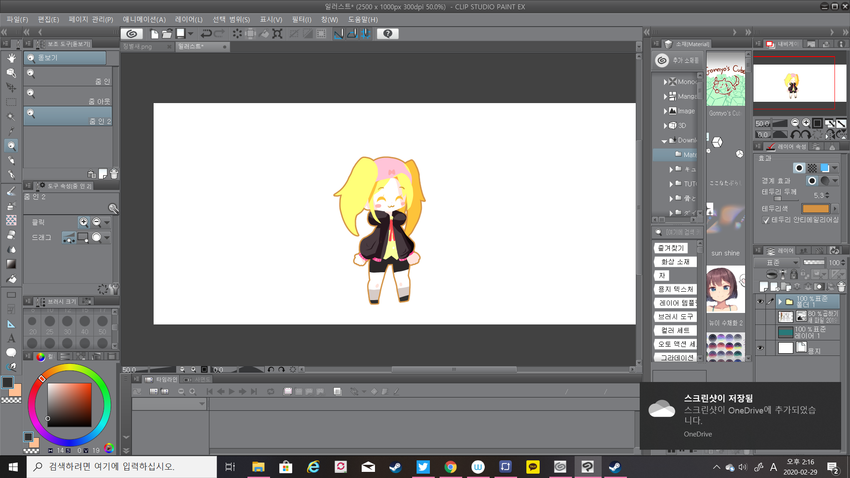Screen dimensions: 850x478
Task: Select the Balloon tool
Action: click(x=11, y=352)
